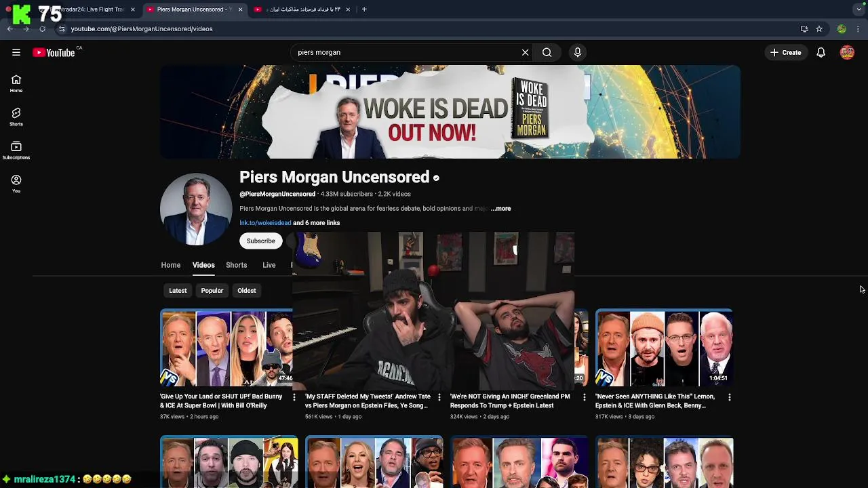Click the YouTube search input field

(x=407, y=52)
